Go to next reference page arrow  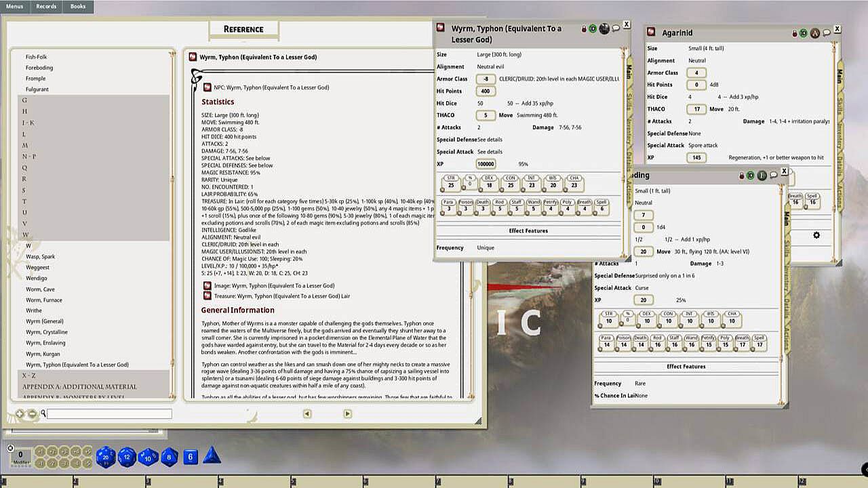pyautogui.click(x=347, y=413)
